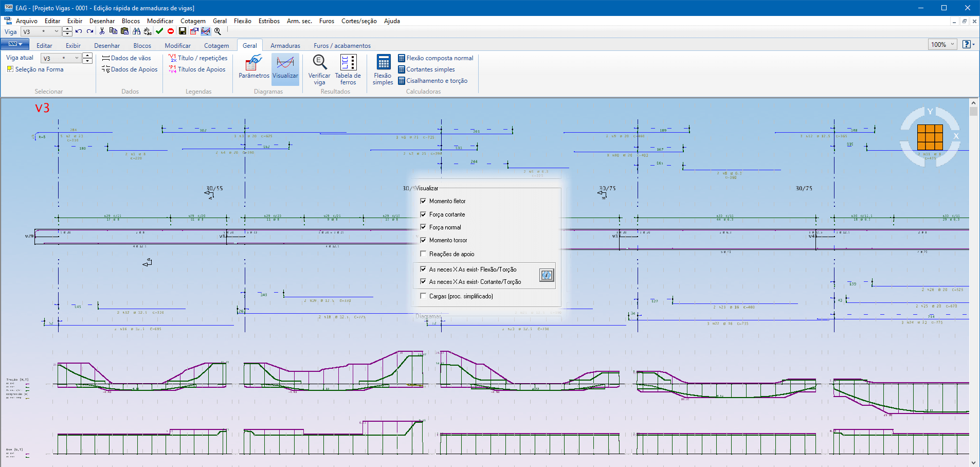Open Cisalhamento e torção calculator
The width and height of the screenshot is (980, 467).
pos(432,81)
